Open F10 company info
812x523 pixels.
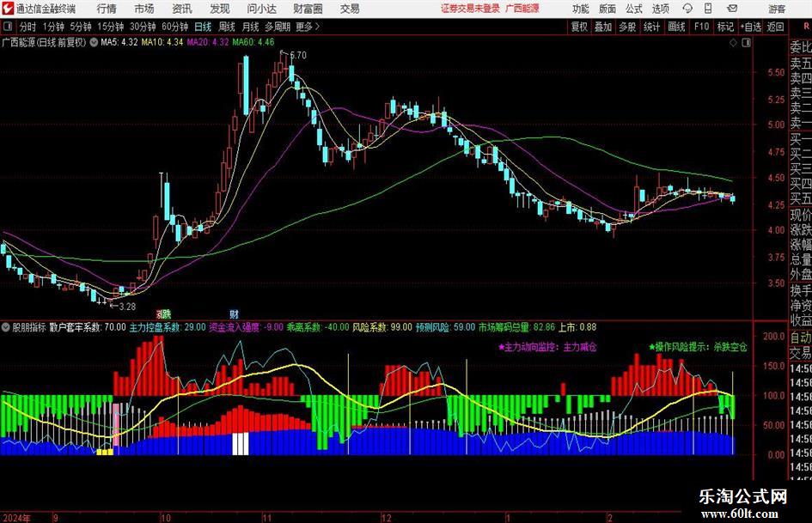point(702,27)
